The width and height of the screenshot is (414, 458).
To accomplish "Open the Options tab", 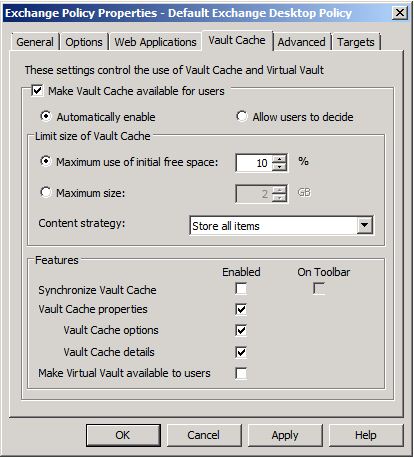I will (84, 42).
